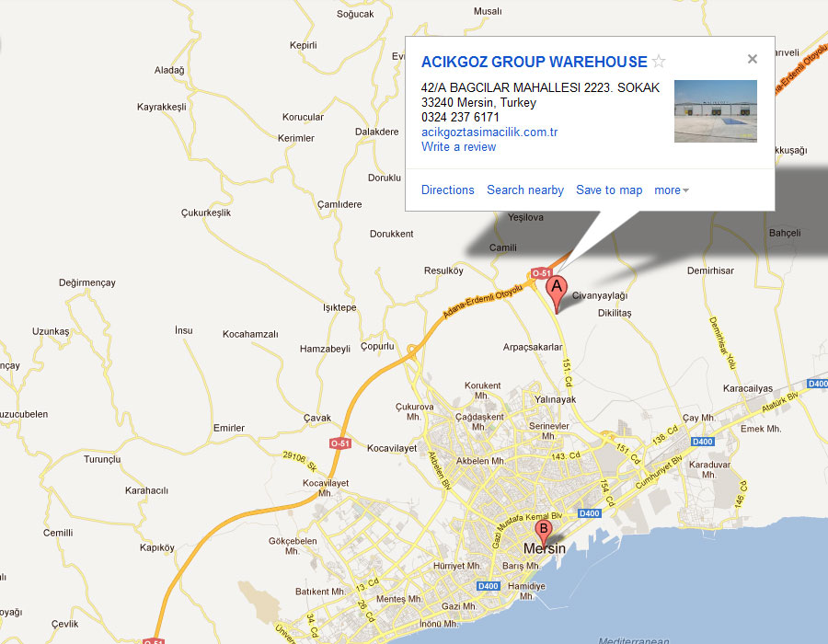
Task: Click the Resulköy label
Action: pyautogui.click(x=443, y=270)
